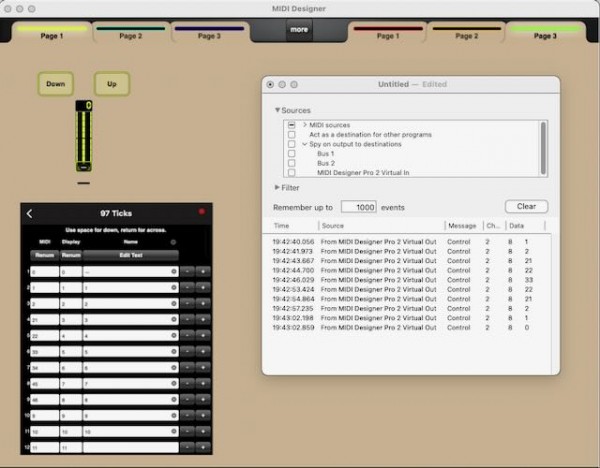Click the Remember up to events field
600x468 pixels.
[359, 207]
